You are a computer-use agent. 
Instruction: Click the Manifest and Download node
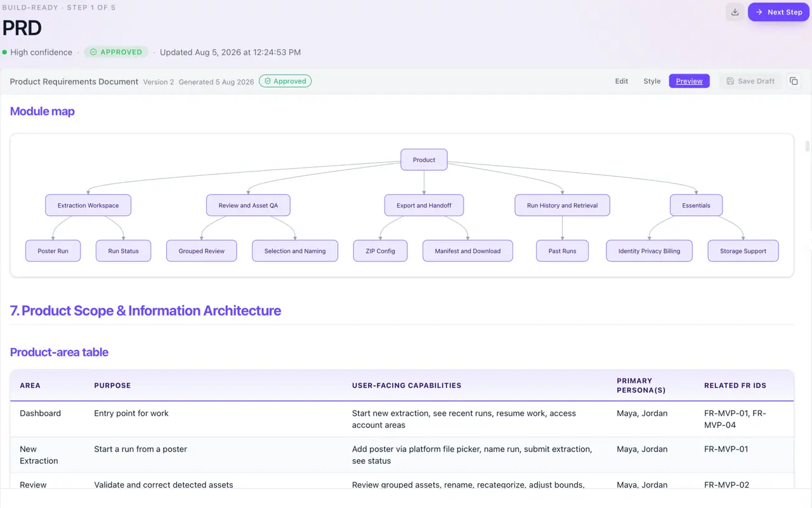tap(468, 251)
